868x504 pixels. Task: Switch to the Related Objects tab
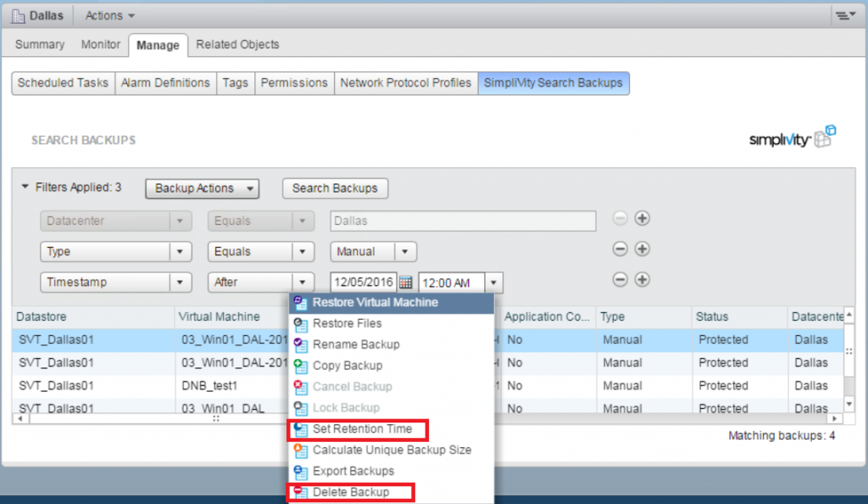(x=237, y=44)
